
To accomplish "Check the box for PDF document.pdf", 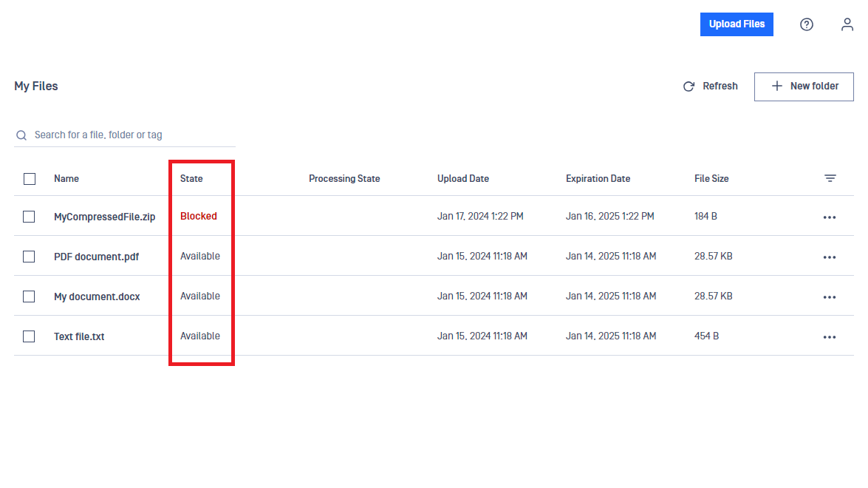I will pos(29,257).
